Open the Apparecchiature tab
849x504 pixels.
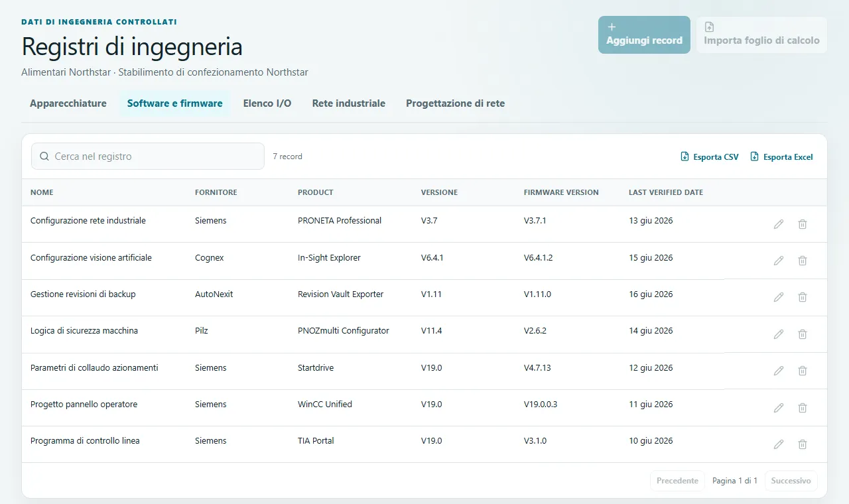[68, 103]
